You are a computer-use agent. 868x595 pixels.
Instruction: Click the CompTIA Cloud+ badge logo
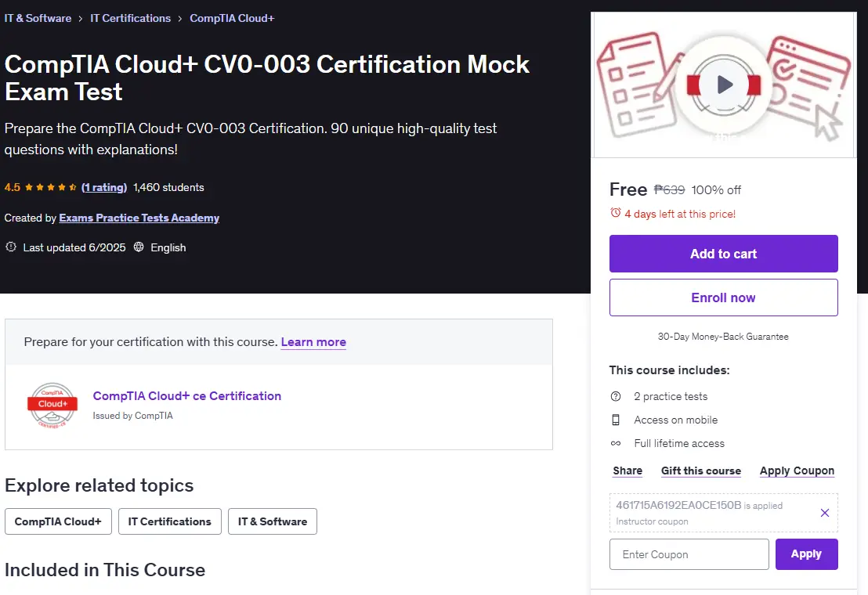(x=52, y=406)
